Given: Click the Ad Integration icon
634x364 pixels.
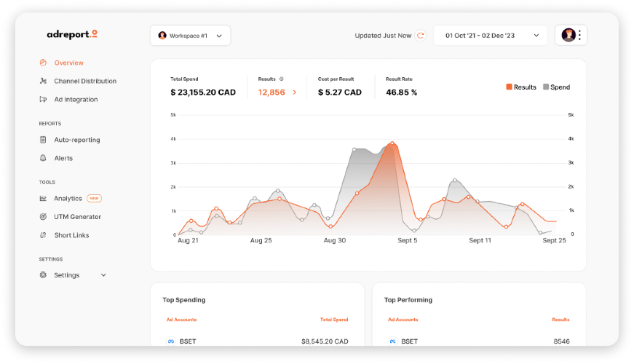Looking at the screenshot, I should 44,99.
